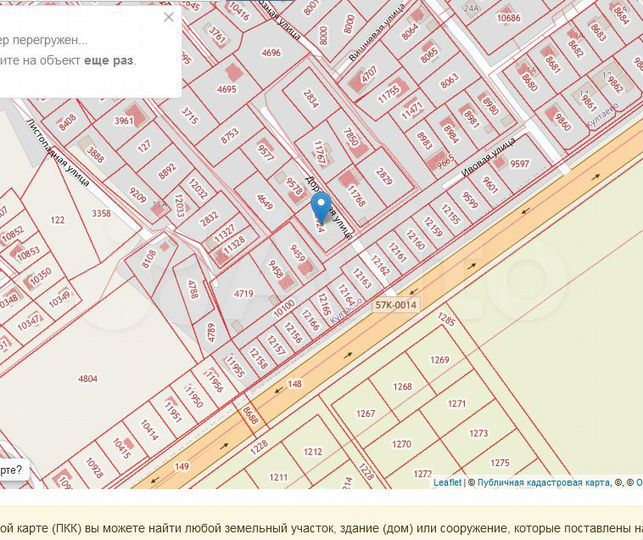Click parcel number 4789
This screenshot has height=540, width=643.
click(x=211, y=333)
